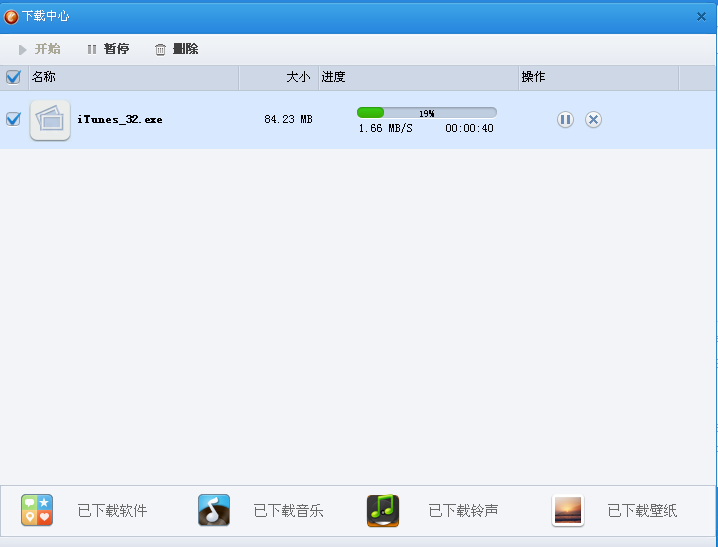Click the 1.66 MB/S speed text

386,129
